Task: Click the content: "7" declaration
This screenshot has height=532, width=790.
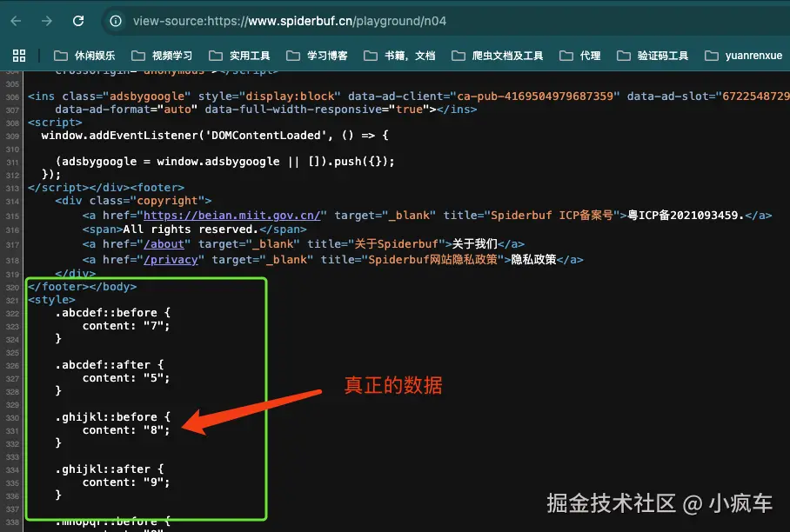Action: 126,326
